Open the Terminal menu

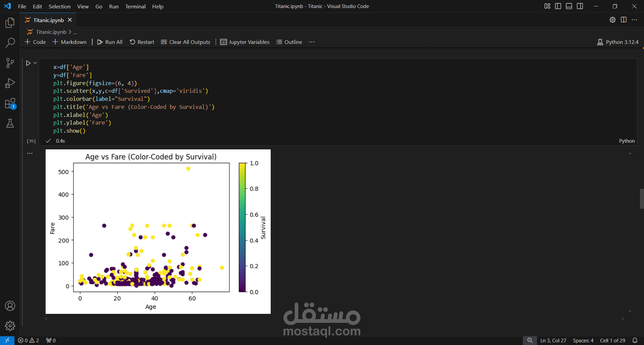pyautogui.click(x=135, y=6)
